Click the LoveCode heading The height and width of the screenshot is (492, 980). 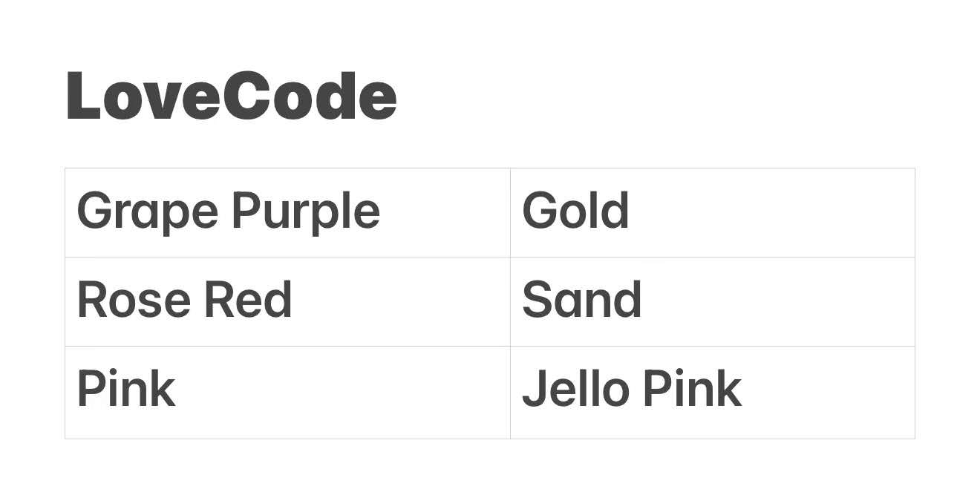tap(231, 96)
